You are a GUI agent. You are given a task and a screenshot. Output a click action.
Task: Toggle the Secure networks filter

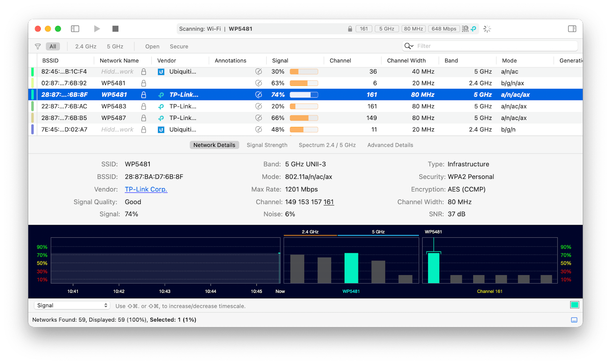click(x=179, y=47)
